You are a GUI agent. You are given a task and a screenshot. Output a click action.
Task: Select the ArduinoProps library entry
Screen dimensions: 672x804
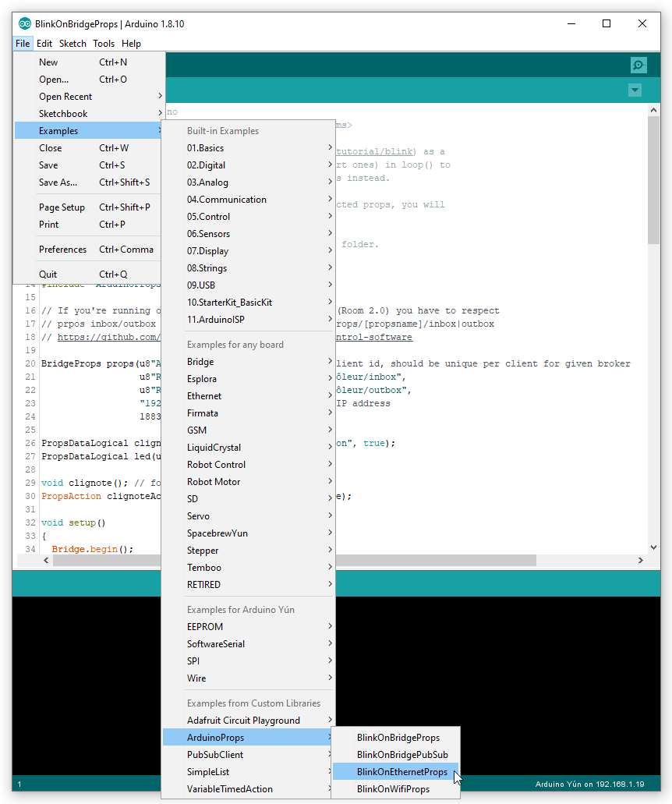point(249,738)
